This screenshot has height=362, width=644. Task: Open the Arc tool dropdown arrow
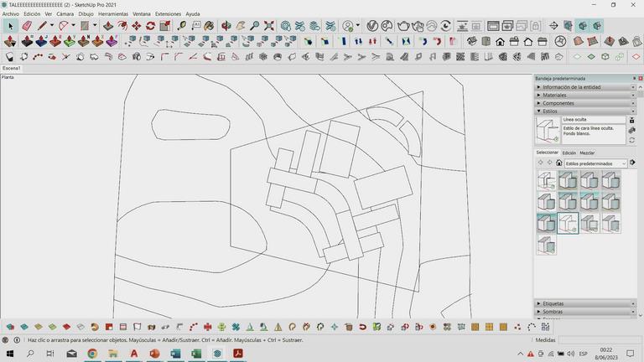73,25
